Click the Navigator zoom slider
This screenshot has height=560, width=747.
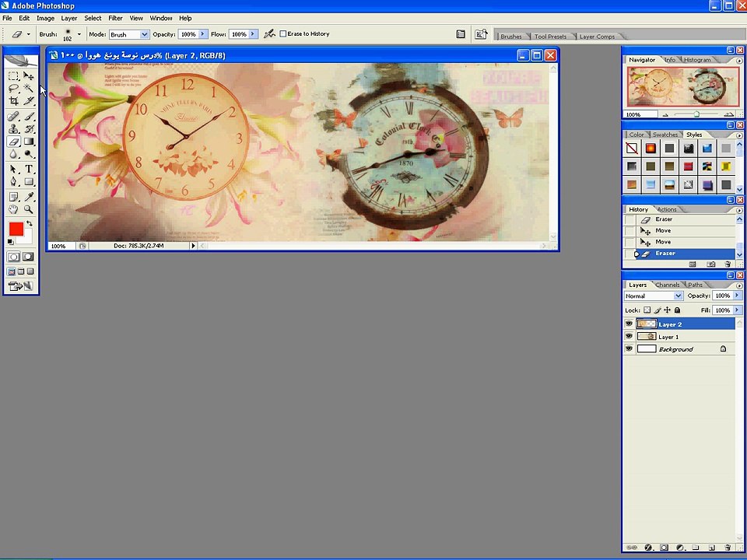(x=696, y=114)
